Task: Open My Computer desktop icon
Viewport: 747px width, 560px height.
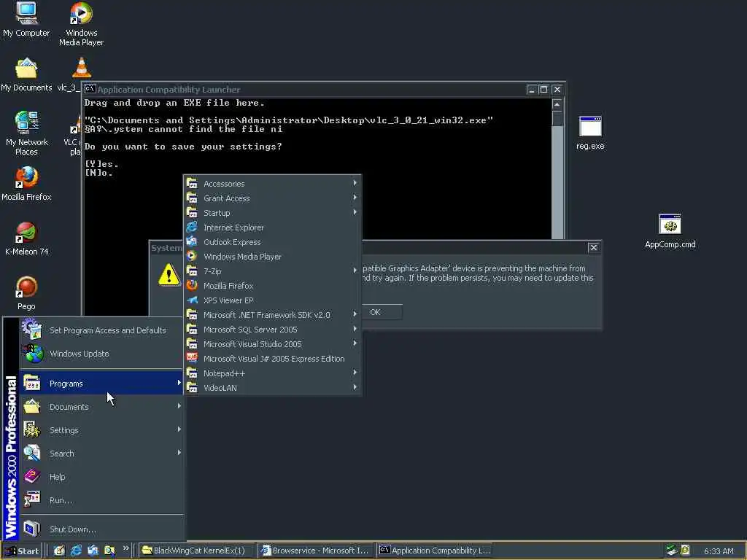Action: (x=26, y=19)
